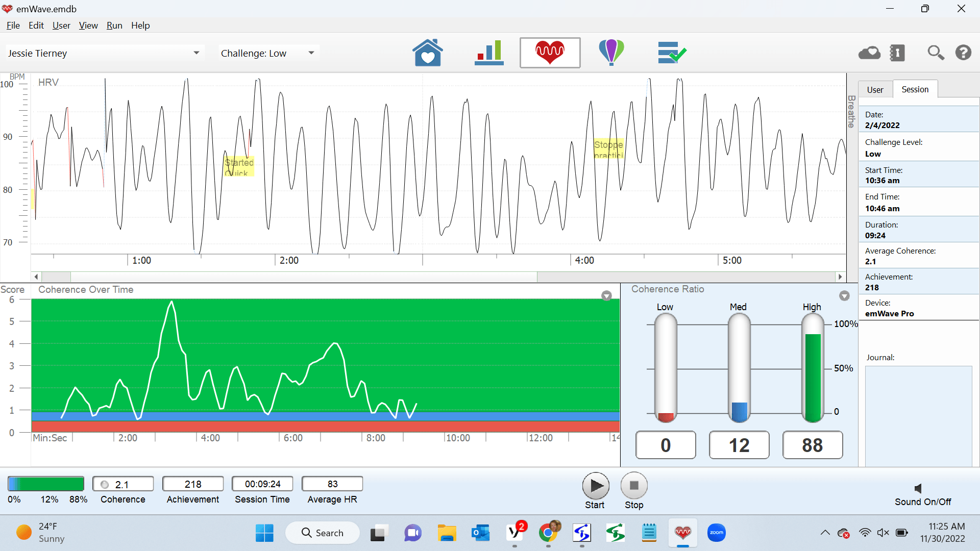The height and width of the screenshot is (551, 980).
Task: Mute system volume in the taskbar
Action: (883, 533)
